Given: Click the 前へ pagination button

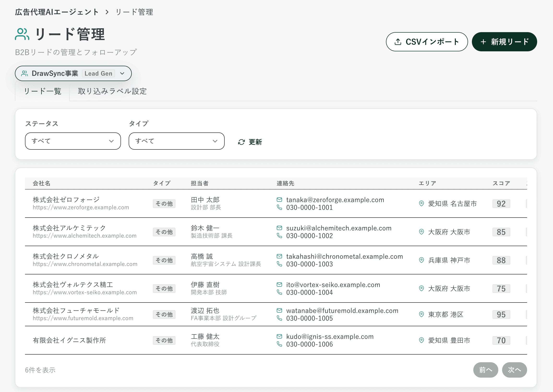Looking at the screenshot, I should pyautogui.click(x=485, y=370).
